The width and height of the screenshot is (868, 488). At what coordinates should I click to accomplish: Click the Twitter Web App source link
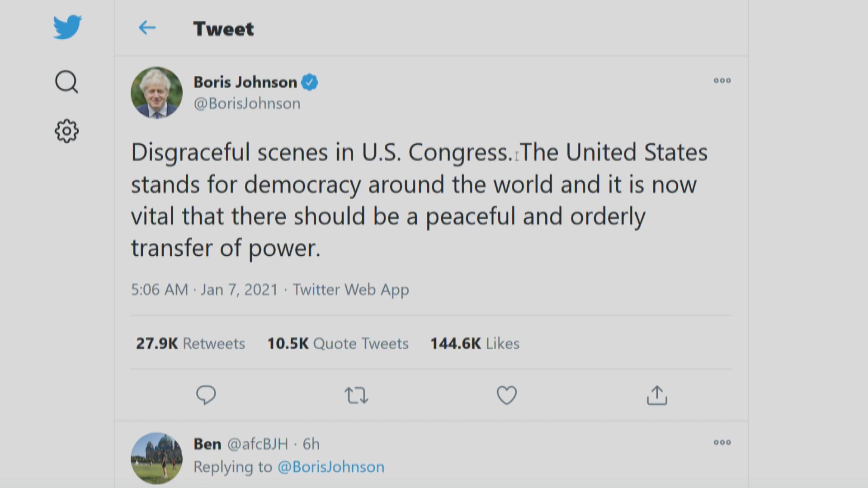tap(351, 290)
